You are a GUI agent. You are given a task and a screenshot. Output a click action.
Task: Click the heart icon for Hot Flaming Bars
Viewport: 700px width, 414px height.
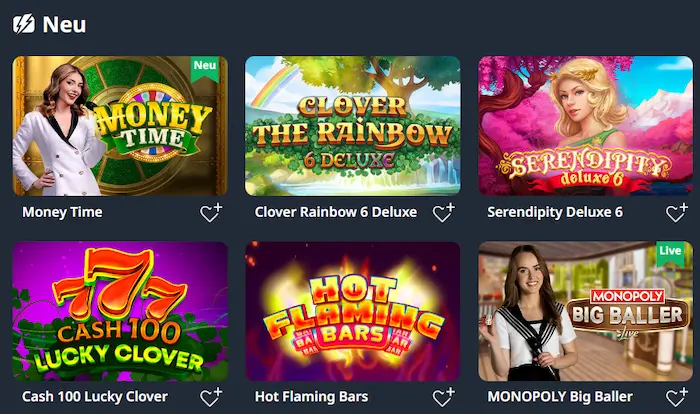coord(444,397)
